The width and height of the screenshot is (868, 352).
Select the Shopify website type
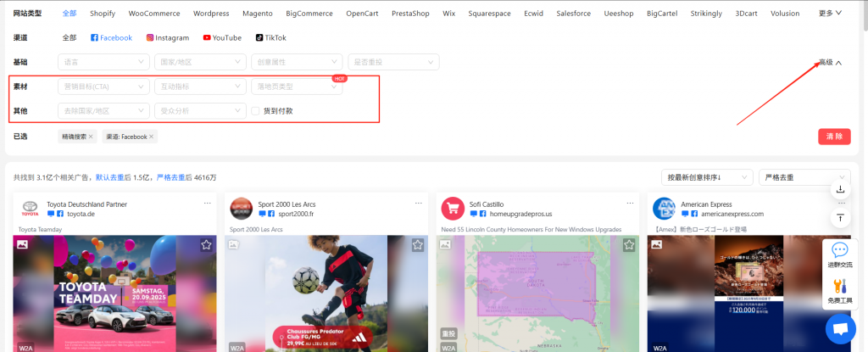pyautogui.click(x=103, y=14)
